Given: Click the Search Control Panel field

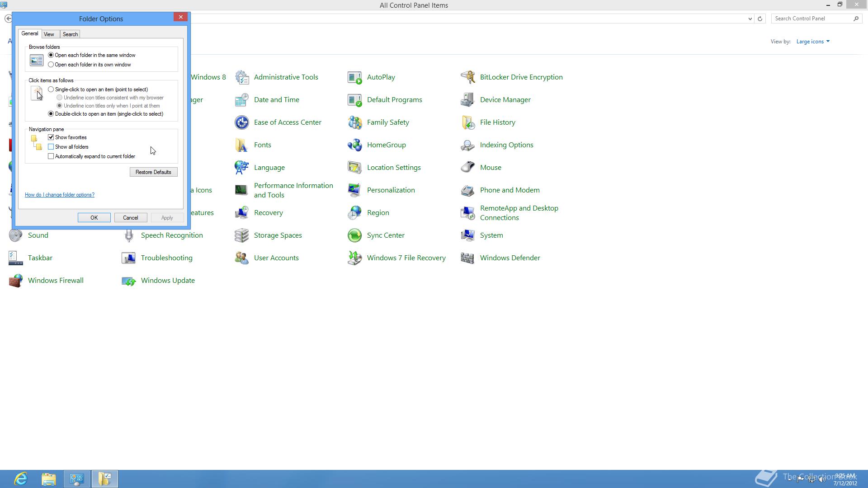Looking at the screenshot, I should [812, 19].
